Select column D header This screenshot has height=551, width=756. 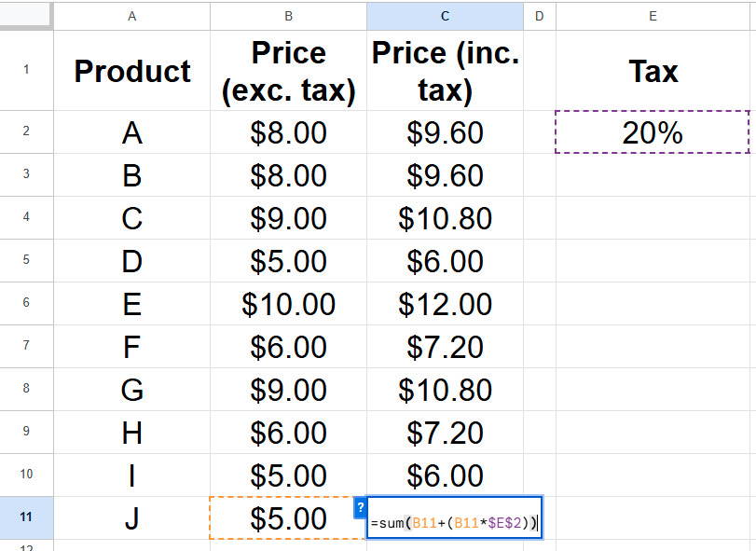[x=539, y=16]
